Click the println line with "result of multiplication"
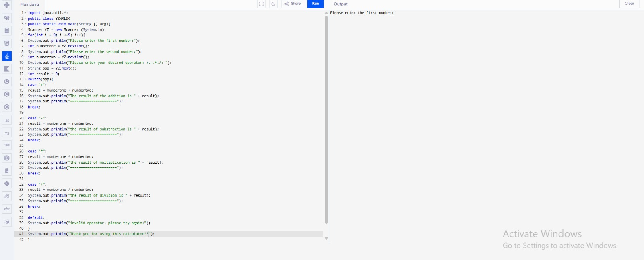The image size is (644, 260). coord(95,162)
